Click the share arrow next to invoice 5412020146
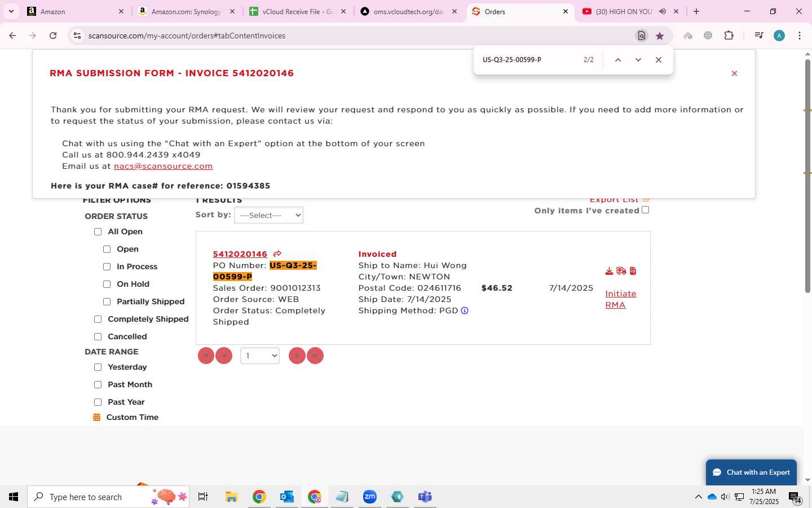The width and height of the screenshot is (812, 508). pos(277,254)
